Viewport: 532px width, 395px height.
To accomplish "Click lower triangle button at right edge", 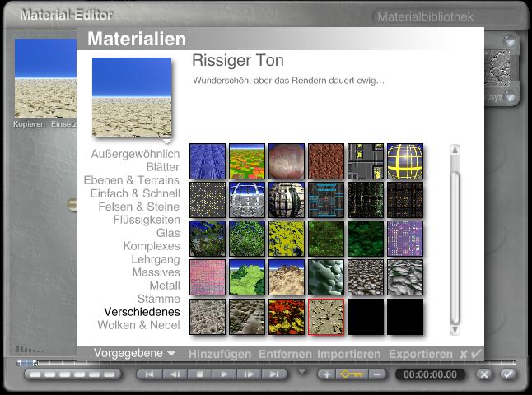I will 509,97.
